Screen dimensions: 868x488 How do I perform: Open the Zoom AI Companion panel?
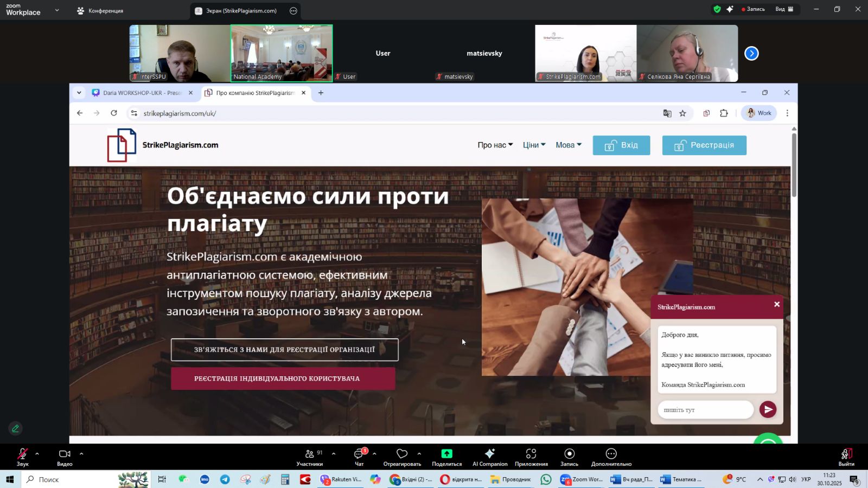tap(489, 457)
